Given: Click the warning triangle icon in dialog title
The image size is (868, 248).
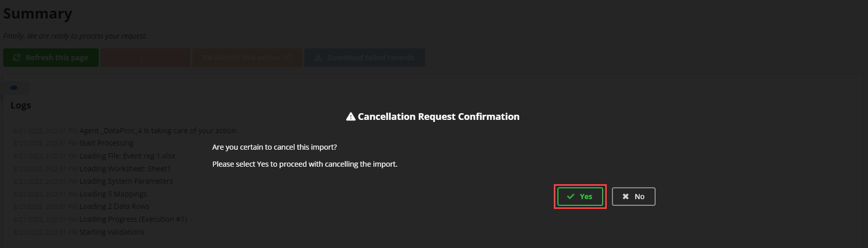Looking at the screenshot, I should [x=351, y=117].
